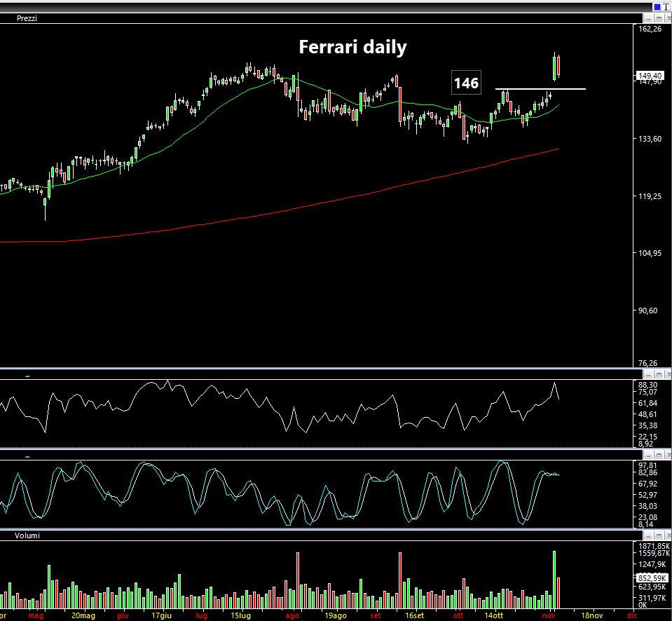The image size is (672, 621).
Task: Click the Volumi panel title
Action: [27, 535]
